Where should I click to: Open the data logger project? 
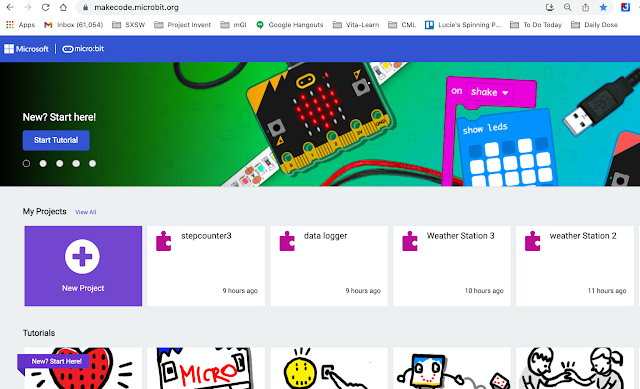[329, 266]
